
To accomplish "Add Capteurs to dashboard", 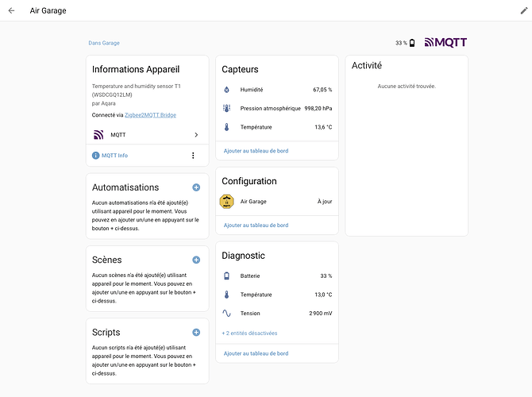I will tap(256, 151).
